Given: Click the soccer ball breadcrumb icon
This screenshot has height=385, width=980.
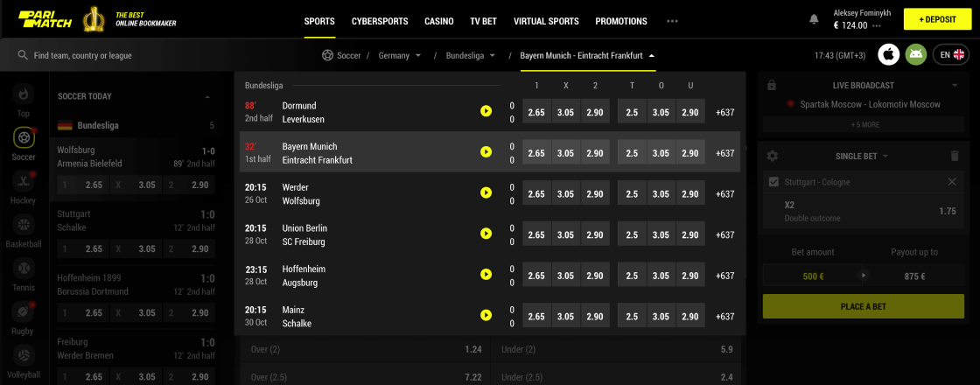Looking at the screenshot, I should coord(327,55).
